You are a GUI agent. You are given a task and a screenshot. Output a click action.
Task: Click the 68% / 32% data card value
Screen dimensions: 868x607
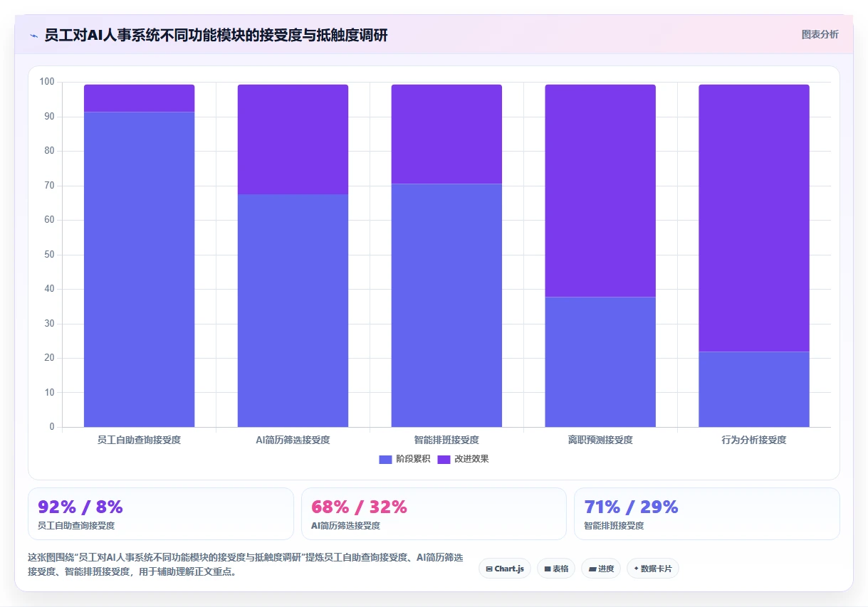(x=359, y=507)
